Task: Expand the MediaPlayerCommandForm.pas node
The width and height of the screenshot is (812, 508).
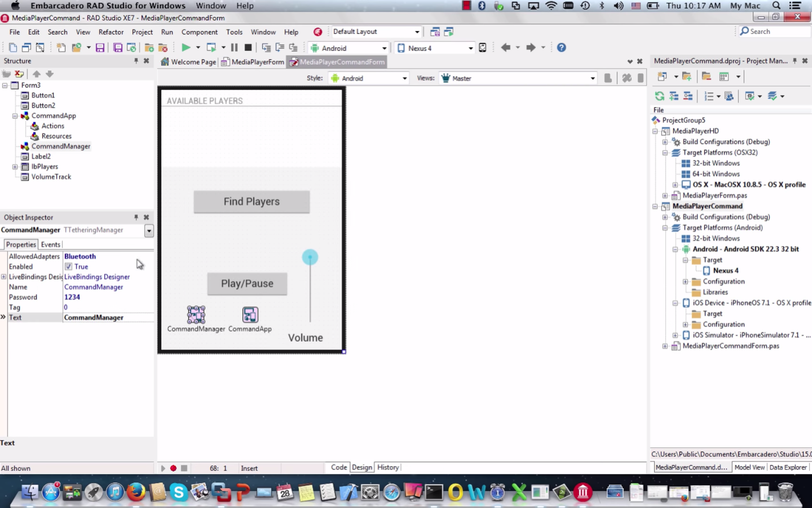Action: pyautogui.click(x=665, y=346)
